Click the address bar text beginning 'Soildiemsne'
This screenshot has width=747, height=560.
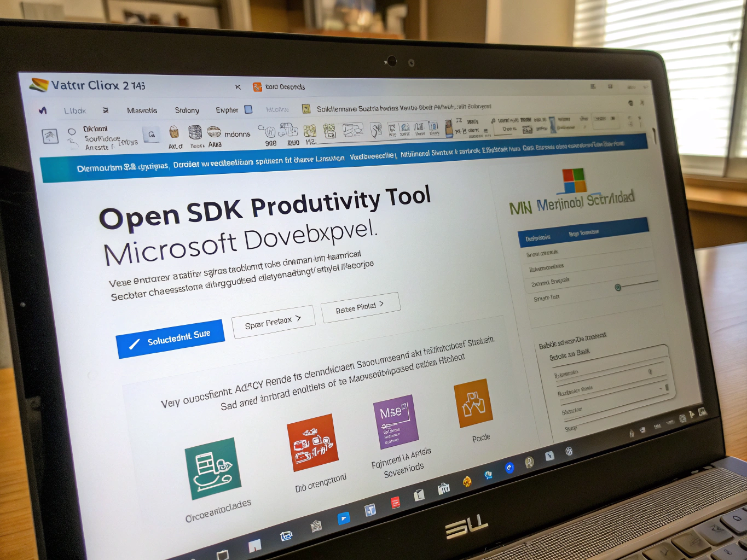point(403,108)
